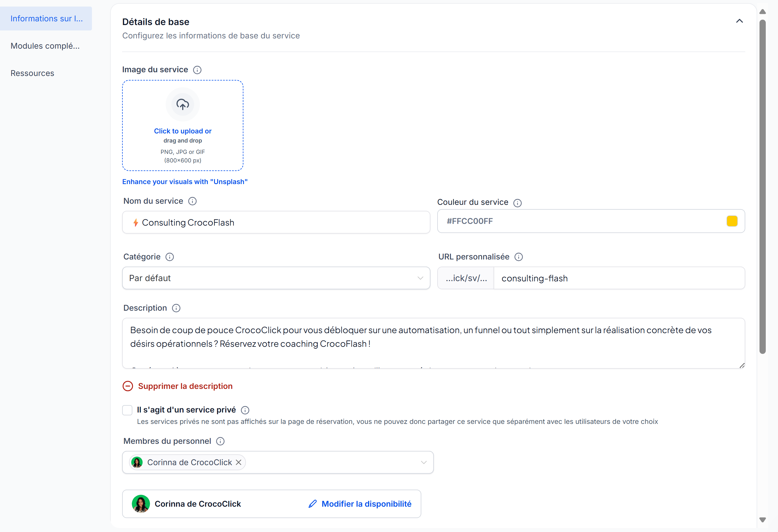The image size is (778, 532).
Task: Click the Click to upload link
Action: coord(183,131)
